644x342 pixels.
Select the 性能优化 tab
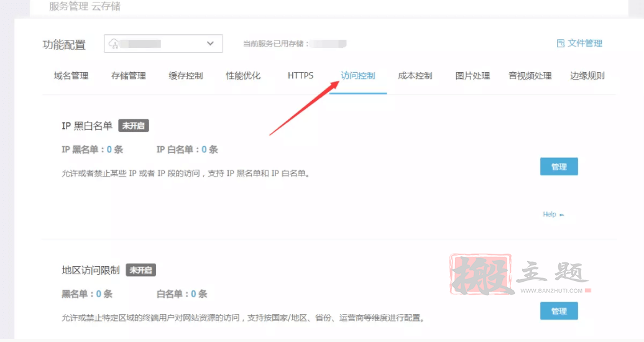243,76
